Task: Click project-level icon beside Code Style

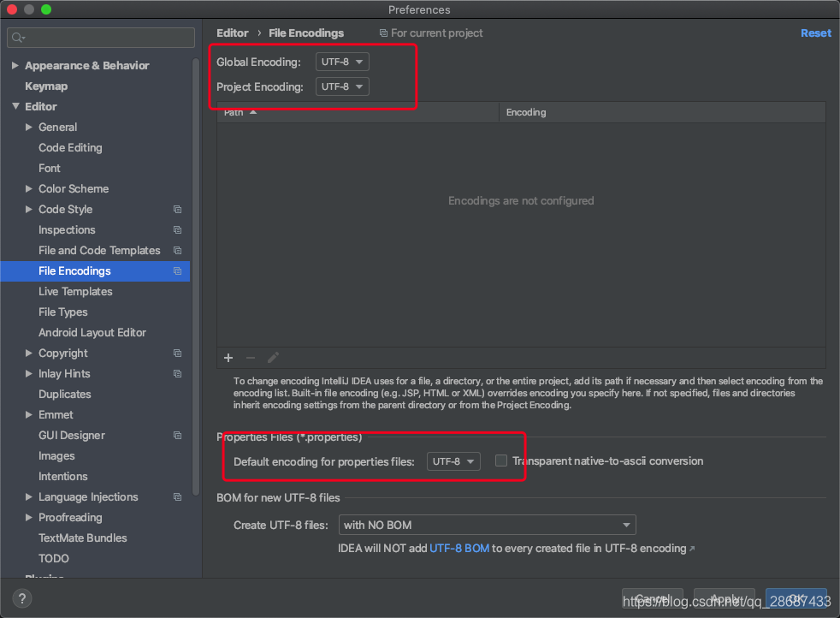Action: coord(177,210)
